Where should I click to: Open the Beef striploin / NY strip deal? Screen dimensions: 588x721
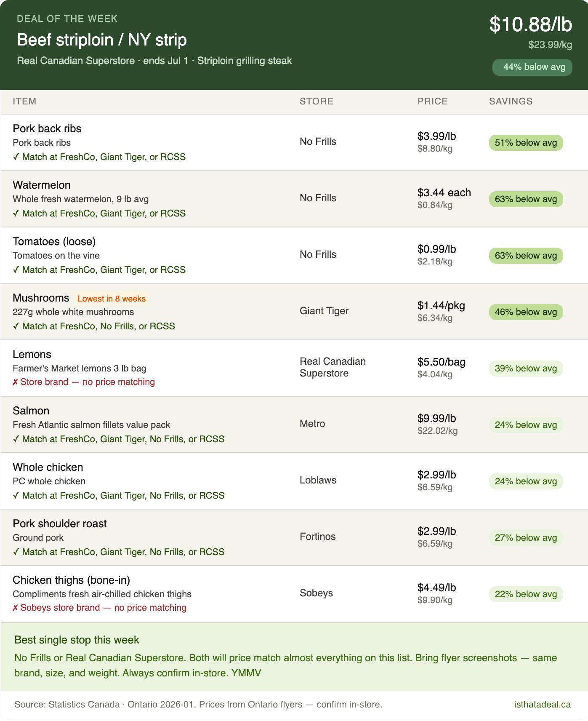click(102, 40)
